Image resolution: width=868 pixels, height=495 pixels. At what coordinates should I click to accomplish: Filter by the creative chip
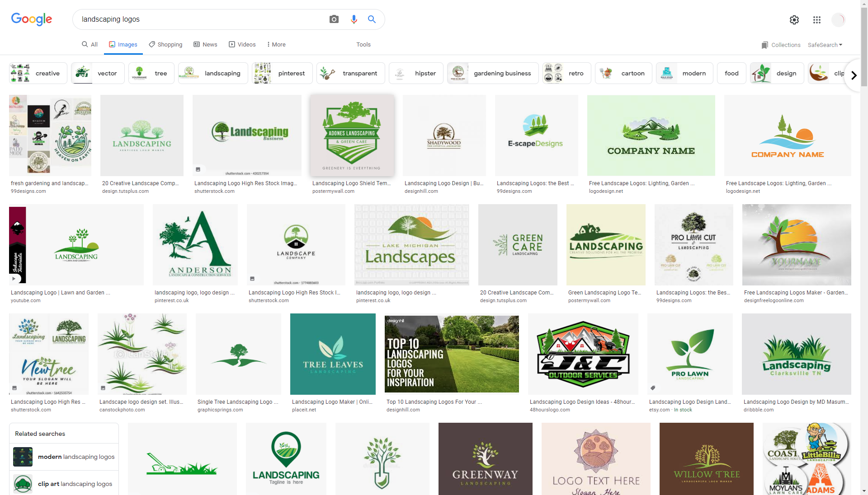(x=38, y=73)
